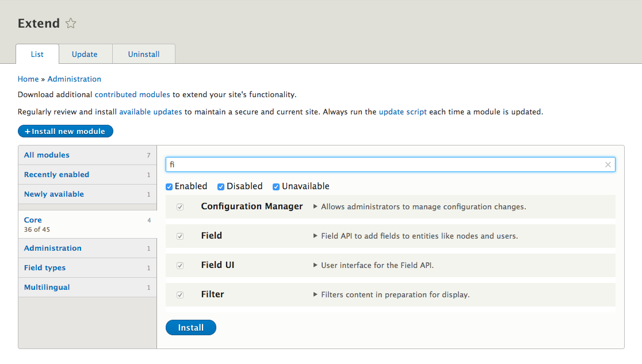This screenshot has height=364, width=642.
Task: Toggle the Disabled filter checkbox
Action: point(221,187)
